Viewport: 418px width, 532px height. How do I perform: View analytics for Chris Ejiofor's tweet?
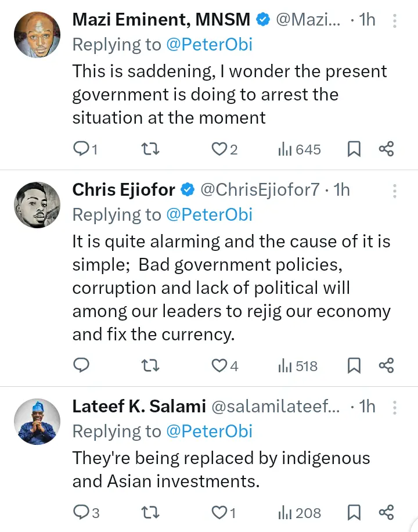click(x=298, y=365)
